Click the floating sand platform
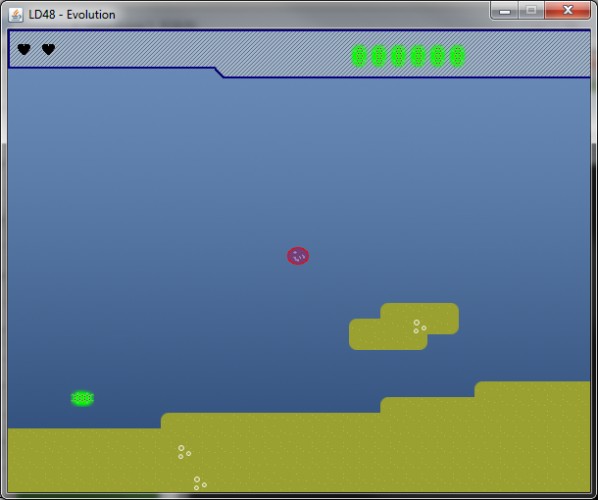 click(404, 326)
